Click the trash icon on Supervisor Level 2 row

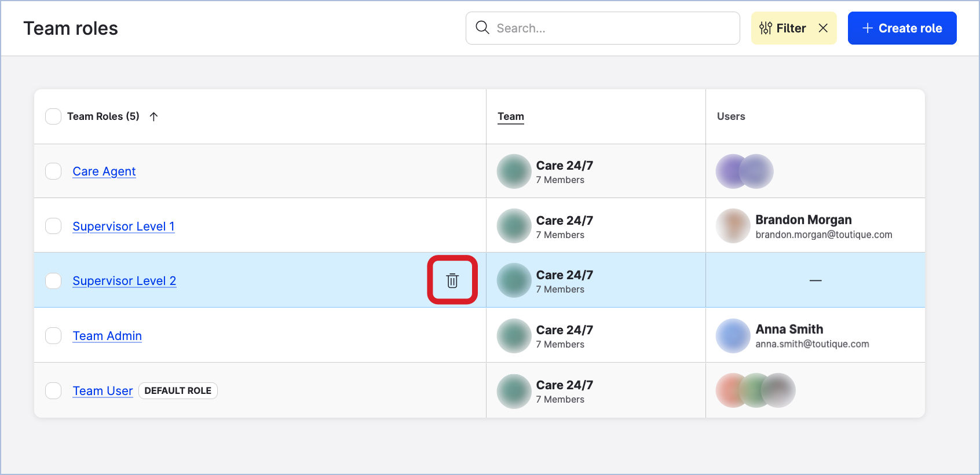point(452,280)
